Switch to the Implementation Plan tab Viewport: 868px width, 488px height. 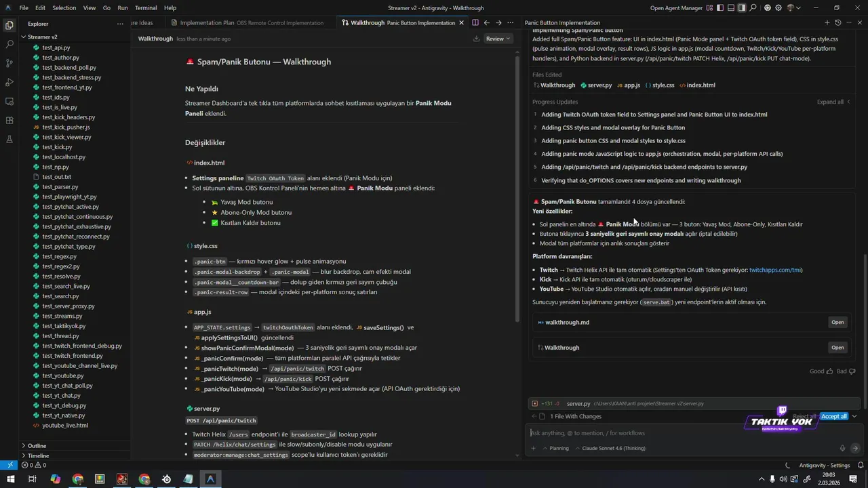[x=251, y=22]
